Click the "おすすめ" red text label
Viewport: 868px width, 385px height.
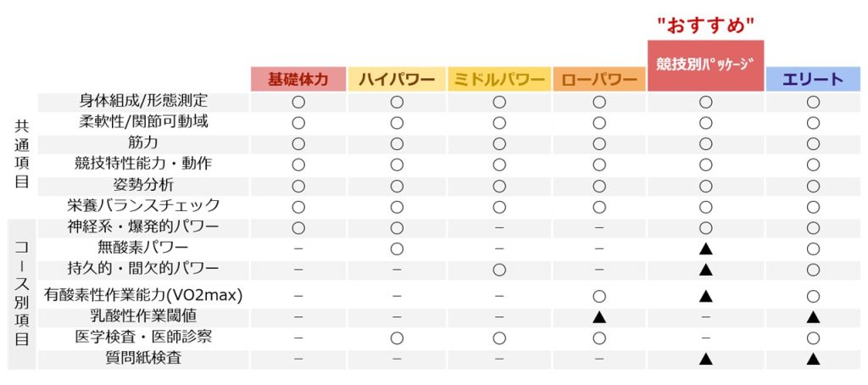(706, 25)
